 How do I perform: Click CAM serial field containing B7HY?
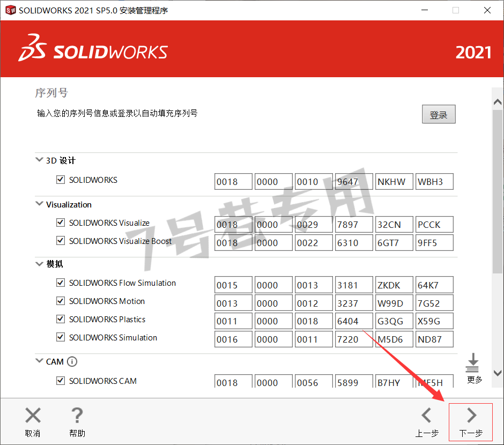click(394, 381)
